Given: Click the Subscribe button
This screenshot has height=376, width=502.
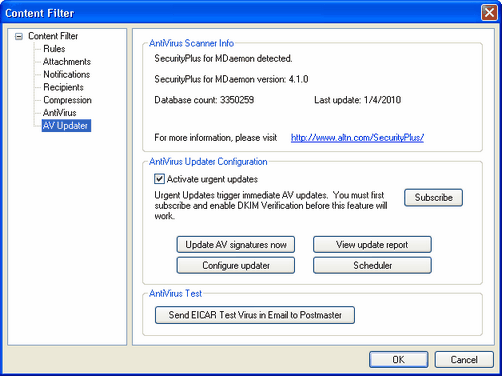Looking at the screenshot, I should [x=433, y=198].
